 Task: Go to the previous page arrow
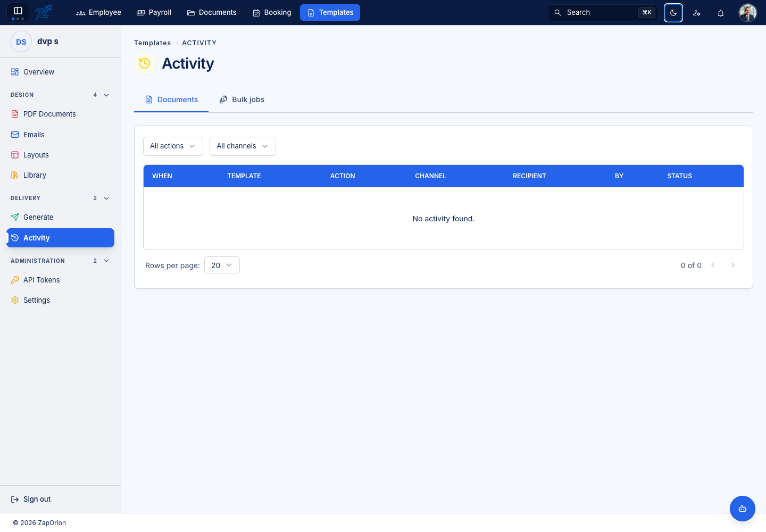(713, 265)
